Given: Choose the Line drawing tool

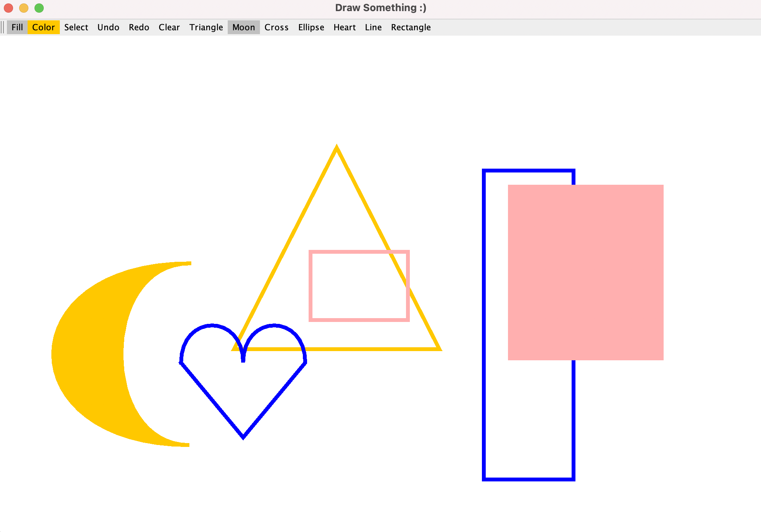Looking at the screenshot, I should click(373, 27).
